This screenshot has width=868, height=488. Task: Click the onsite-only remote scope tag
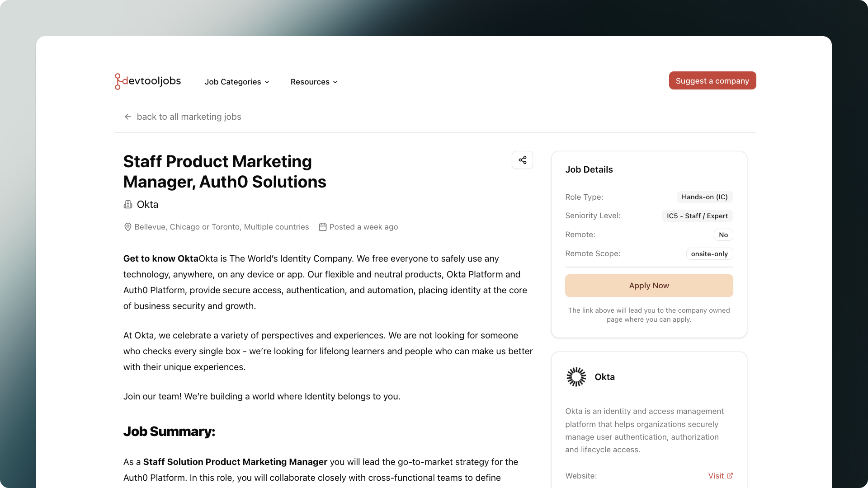tap(709, 253)
